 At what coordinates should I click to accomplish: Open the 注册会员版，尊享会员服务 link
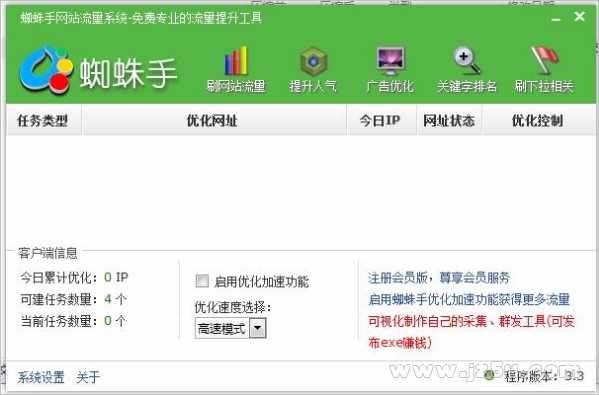click(x=439, y=278)
